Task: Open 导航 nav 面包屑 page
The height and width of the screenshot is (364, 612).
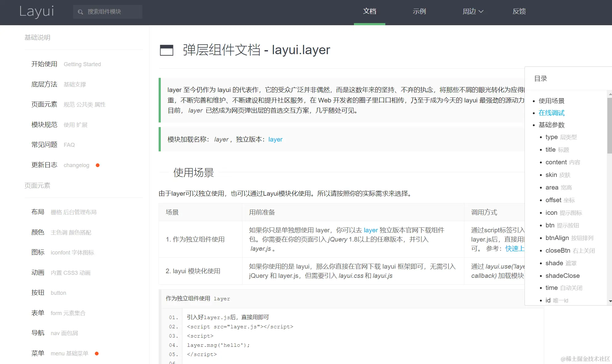Action: tap(55, 333)
